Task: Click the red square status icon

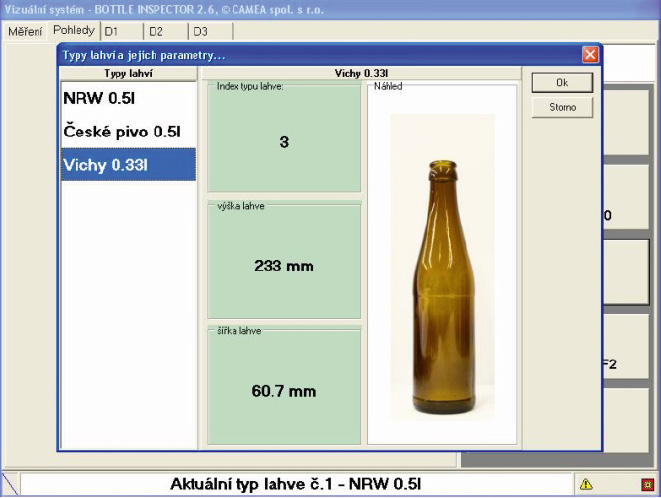Action: [648, 485]
